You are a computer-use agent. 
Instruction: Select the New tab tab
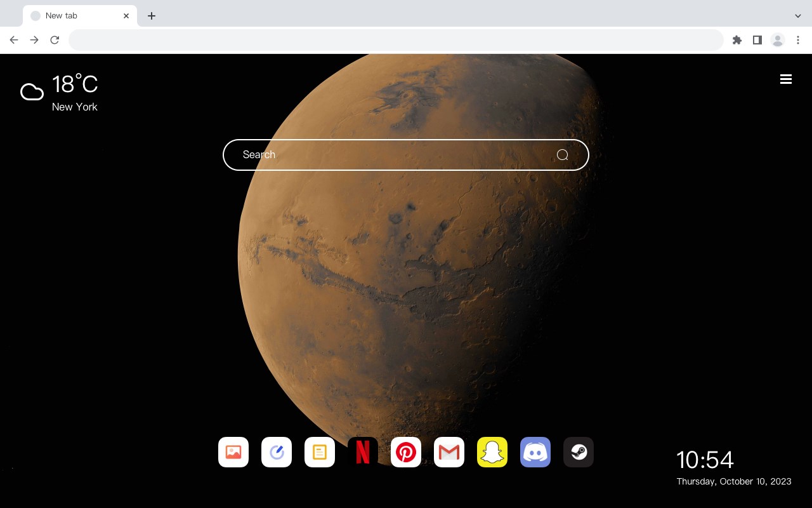click(80, 16)
